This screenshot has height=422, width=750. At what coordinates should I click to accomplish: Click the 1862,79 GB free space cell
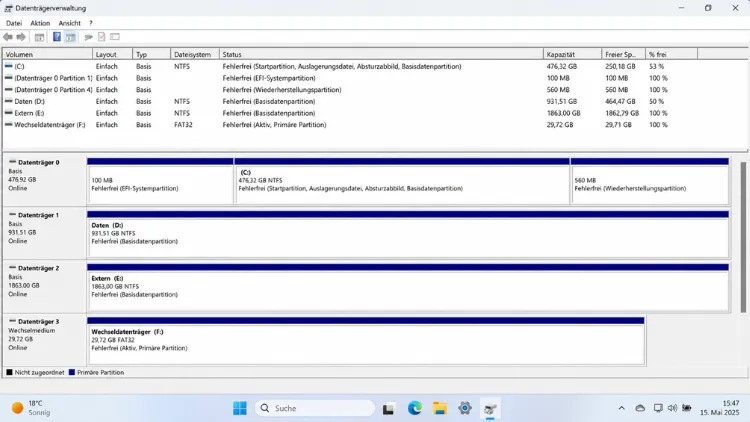click(622, 113)
